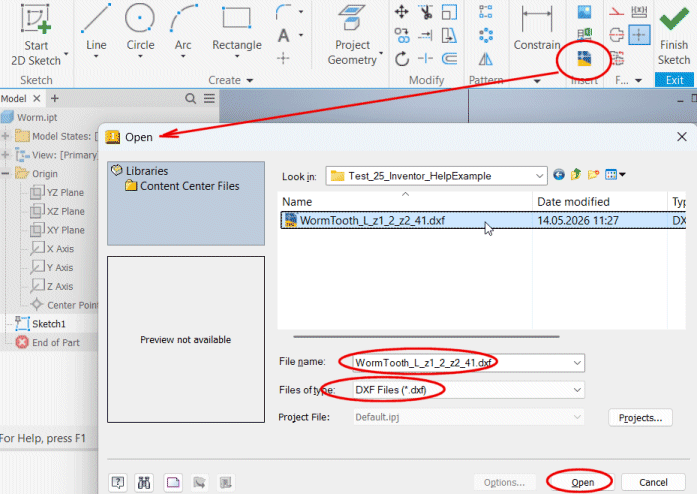Toggle the highlighted Center Point format button
This screenshot has height=494, width=697.
coord(639,35)
